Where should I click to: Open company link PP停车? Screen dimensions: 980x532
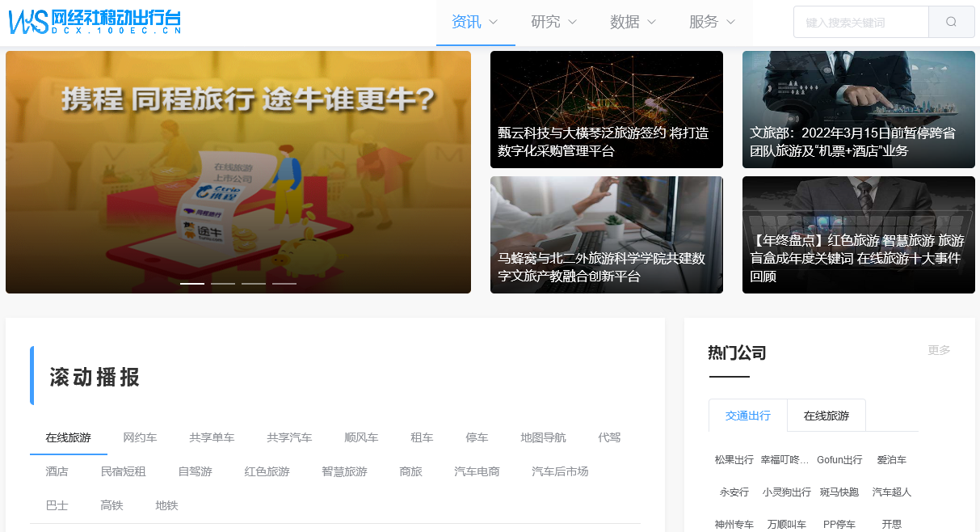pyautogui.click(x=839, y=525)
